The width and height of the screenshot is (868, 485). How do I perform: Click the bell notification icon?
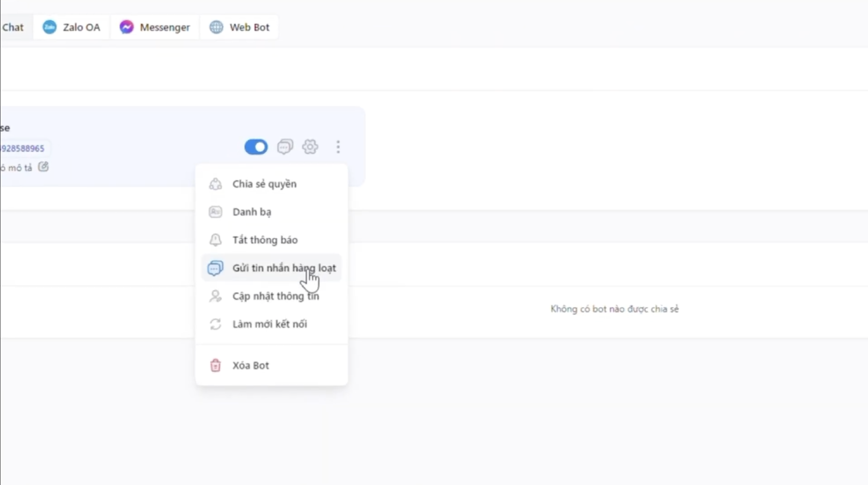pyautogui.click(x=215, y=240)
